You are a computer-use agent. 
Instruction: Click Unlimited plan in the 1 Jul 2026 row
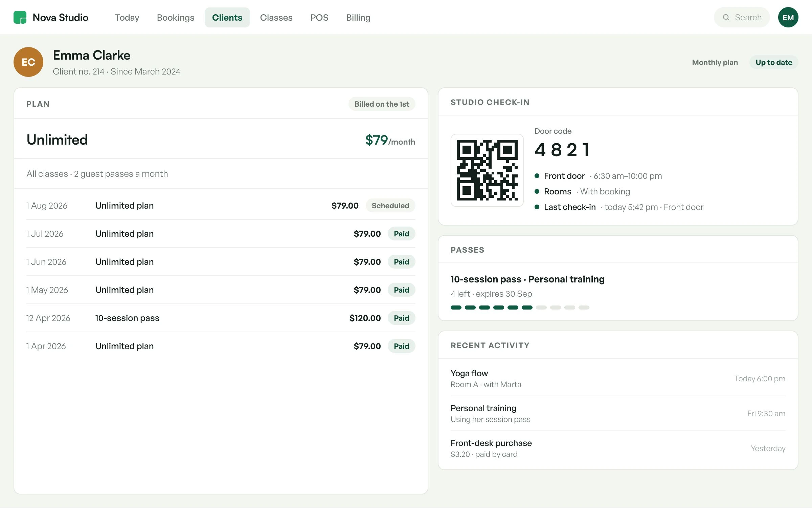(x=125, y=234)
